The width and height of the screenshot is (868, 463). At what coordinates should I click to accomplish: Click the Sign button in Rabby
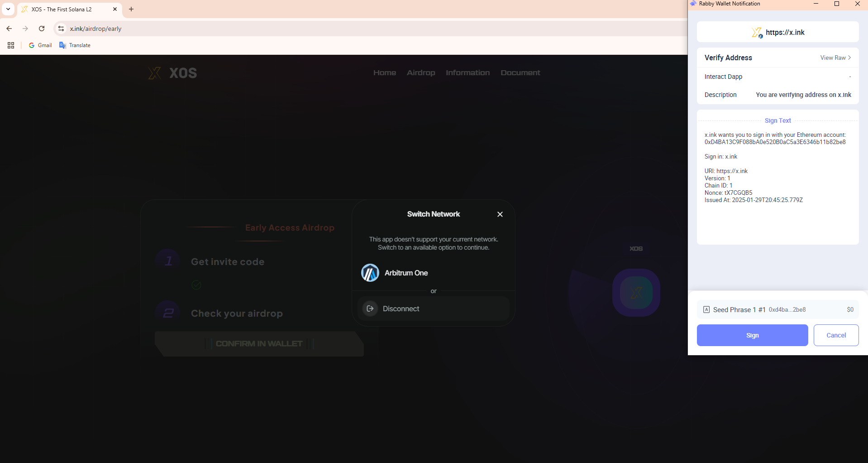[x=752, y=335]
